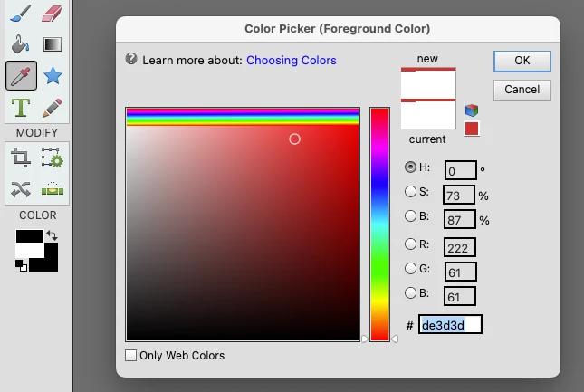Swap foreground and background colors arrows

tap(52, 235)
